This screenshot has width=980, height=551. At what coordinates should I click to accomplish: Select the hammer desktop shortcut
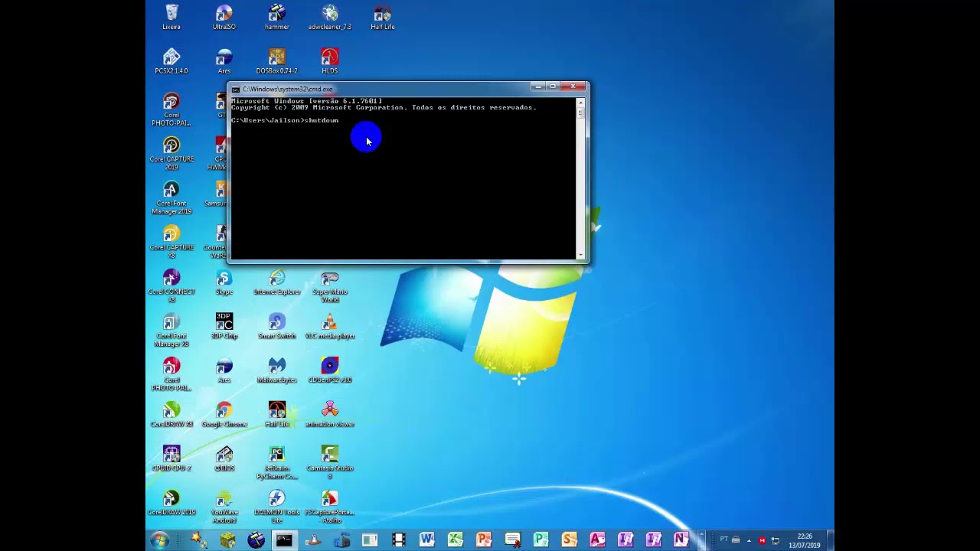click(x=276, y=17)
